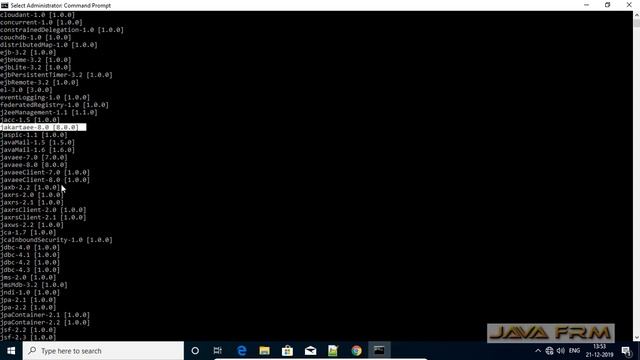
Task: Launch Microsoft Edge from the taskbar
Action: point(242,351)
